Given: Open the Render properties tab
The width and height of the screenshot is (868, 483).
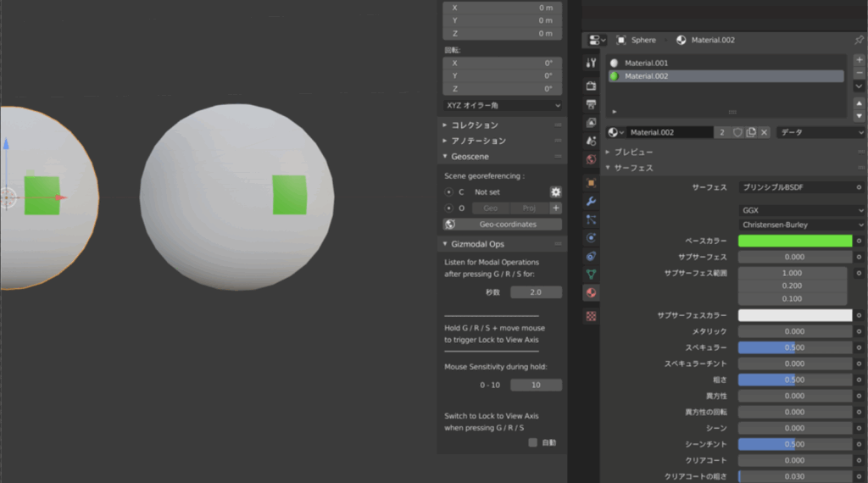Looking at the screenshot, I should pyautogui.click(x=591, y=86).
